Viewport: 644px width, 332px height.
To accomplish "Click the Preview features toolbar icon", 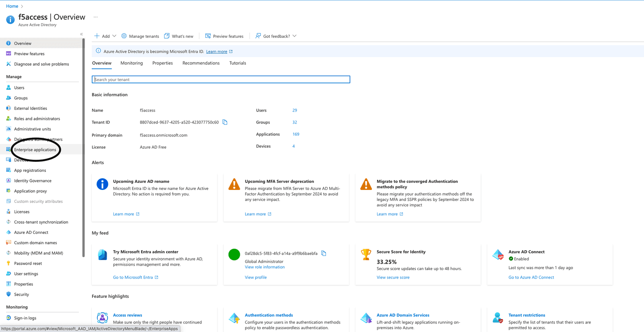I will 208,36.
